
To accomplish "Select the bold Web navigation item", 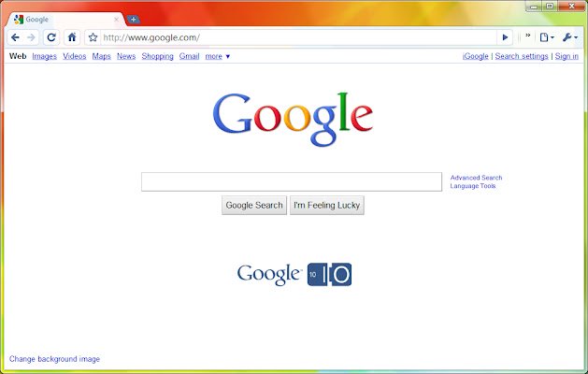I will 18,56.
